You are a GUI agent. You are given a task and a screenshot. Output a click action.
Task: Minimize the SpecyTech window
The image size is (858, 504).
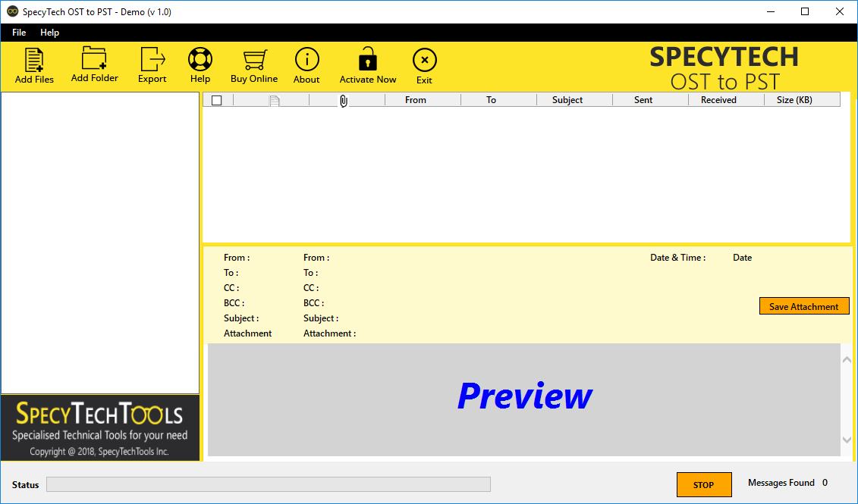(x=771, y=11)
